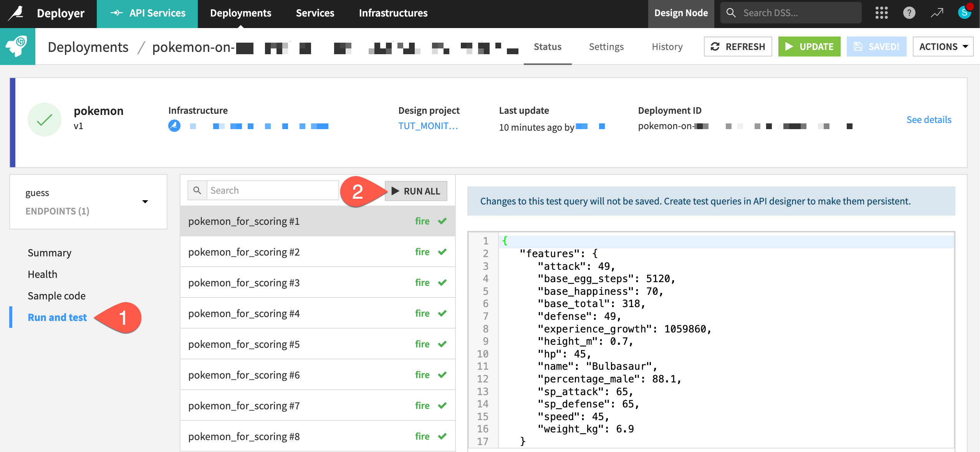Click the help question mark icon
Screen dimensions: 980x452
click(909, 13)
